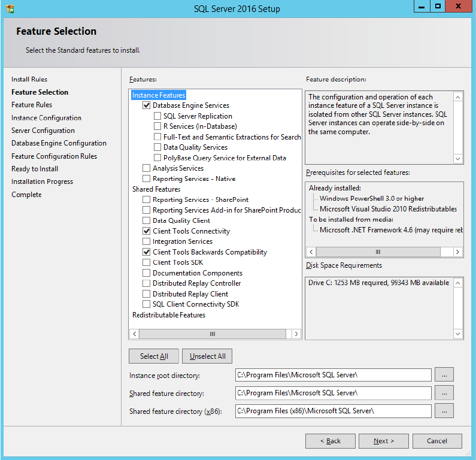The image size is (476, 460).
Task: Enable Reporting Services Add-in for SharePoint Products
Action: point(146,210)
